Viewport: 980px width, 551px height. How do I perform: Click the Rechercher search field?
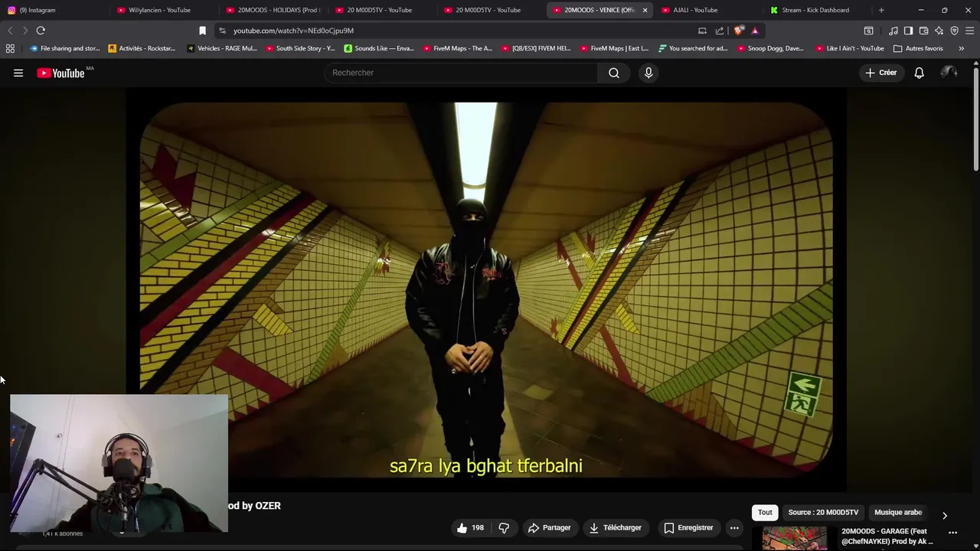coord(462,73)
